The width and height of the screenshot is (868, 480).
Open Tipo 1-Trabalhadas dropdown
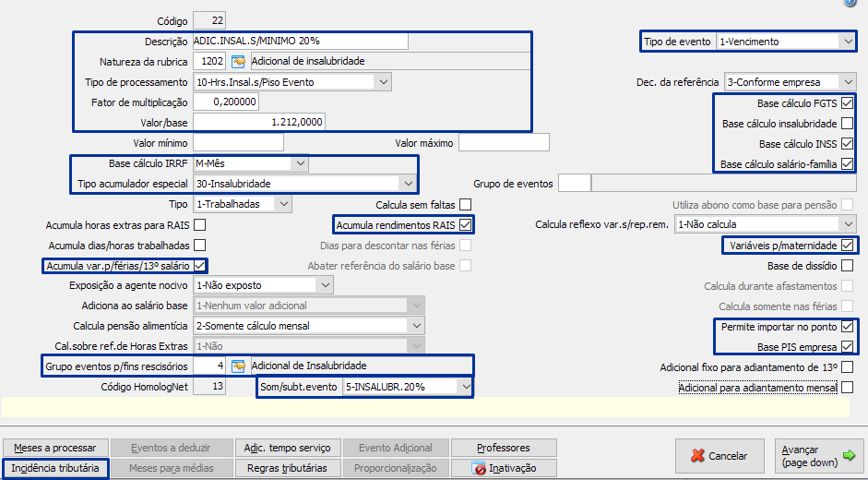(x=243, y=204)
